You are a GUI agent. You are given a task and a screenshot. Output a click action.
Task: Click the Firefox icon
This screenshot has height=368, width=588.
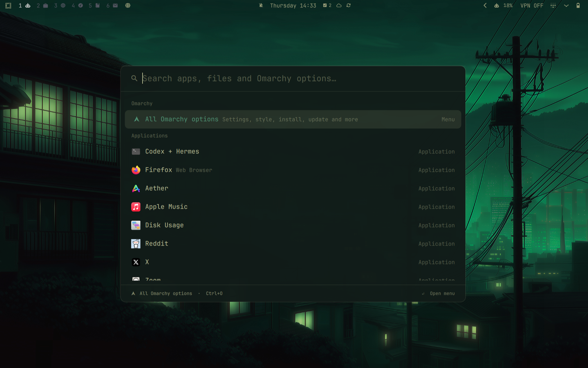point(136,170)
